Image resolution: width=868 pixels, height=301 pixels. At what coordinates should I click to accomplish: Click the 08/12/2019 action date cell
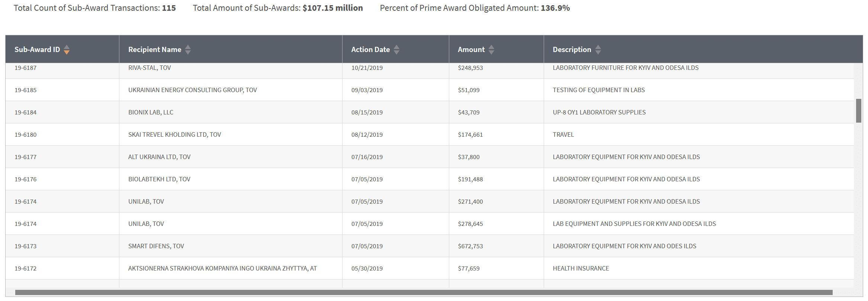pos(367,135)
